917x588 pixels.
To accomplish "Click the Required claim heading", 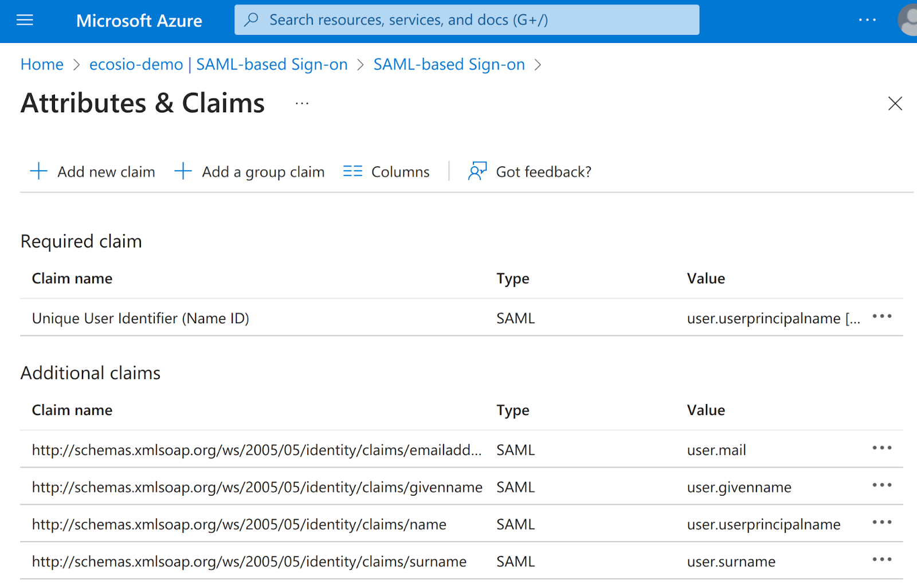I will 81,241.
